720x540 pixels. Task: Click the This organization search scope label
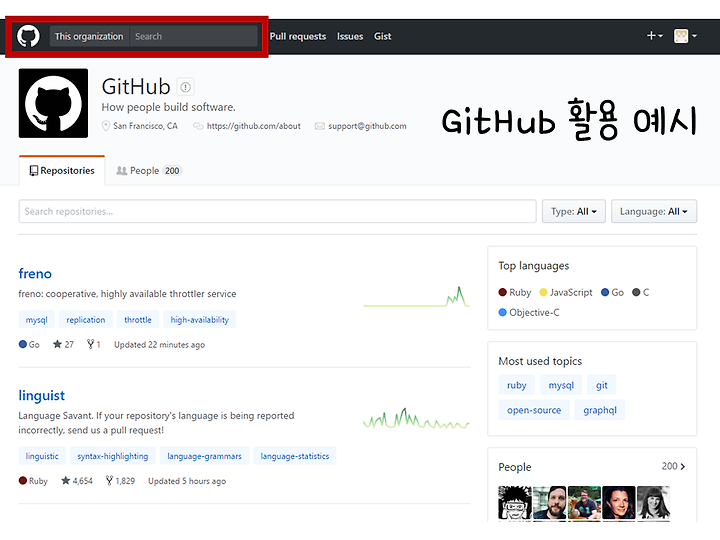pos(89,36)
